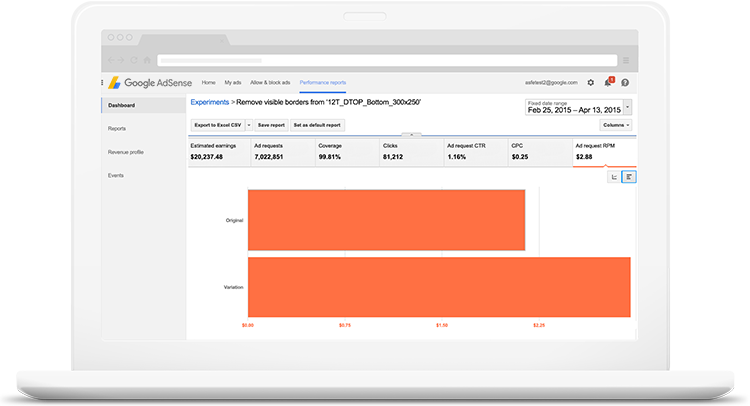
Task: Select the Ad request RPM metric
Action: 605,152
